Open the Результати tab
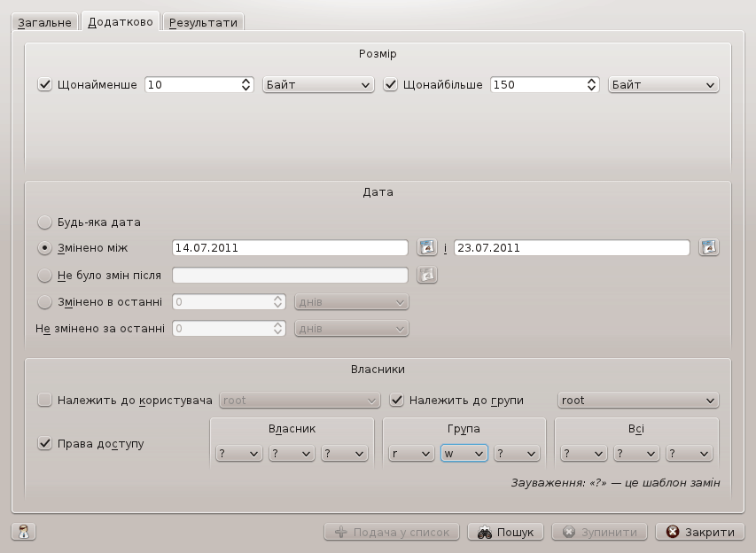The height and width of the screenshot is (553, 756). pyautogui.click(x=203, y=22)
